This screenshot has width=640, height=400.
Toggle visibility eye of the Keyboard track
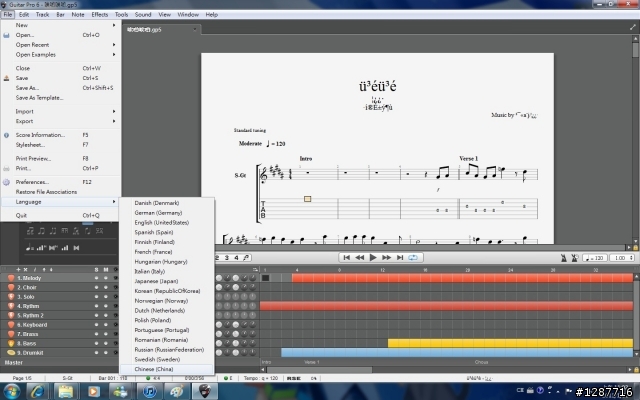(x=115, y=325)
